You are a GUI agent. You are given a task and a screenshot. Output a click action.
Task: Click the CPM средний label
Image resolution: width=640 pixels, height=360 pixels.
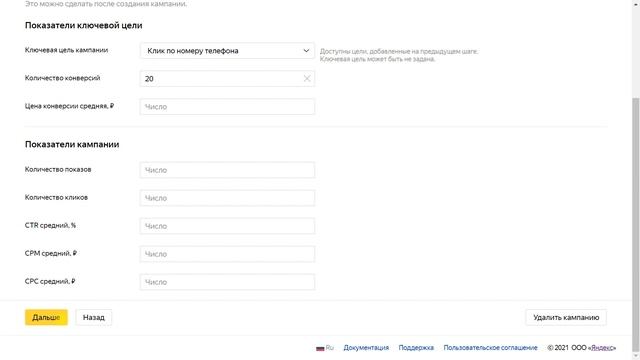point(51,253)
